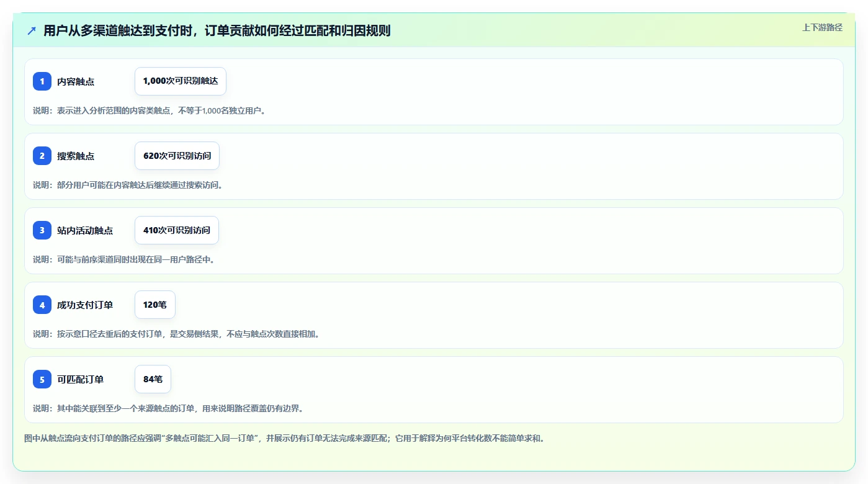
Task: Select step number 4 badge
Action: tap(42, 305)
